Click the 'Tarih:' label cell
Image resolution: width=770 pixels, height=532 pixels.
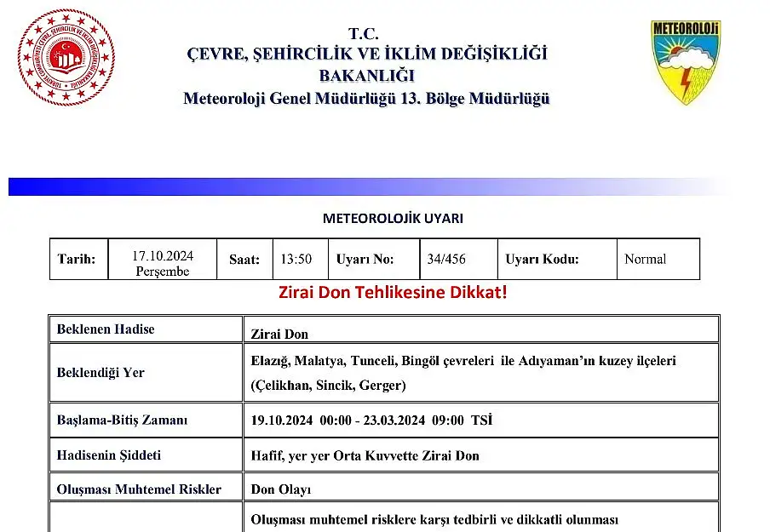tap(78, 260)
